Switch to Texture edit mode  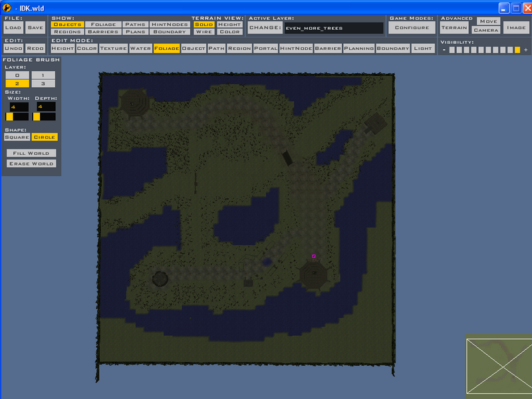click(113, 48)
